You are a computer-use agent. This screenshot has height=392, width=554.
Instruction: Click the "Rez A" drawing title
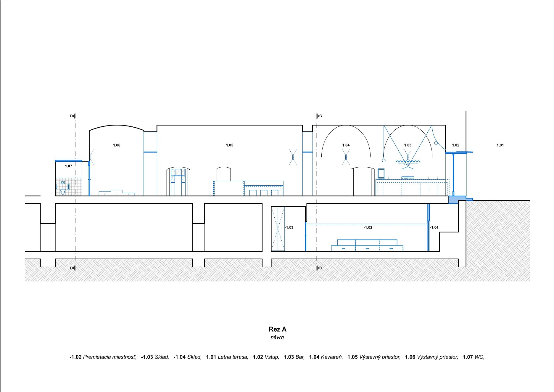[277, 329]
